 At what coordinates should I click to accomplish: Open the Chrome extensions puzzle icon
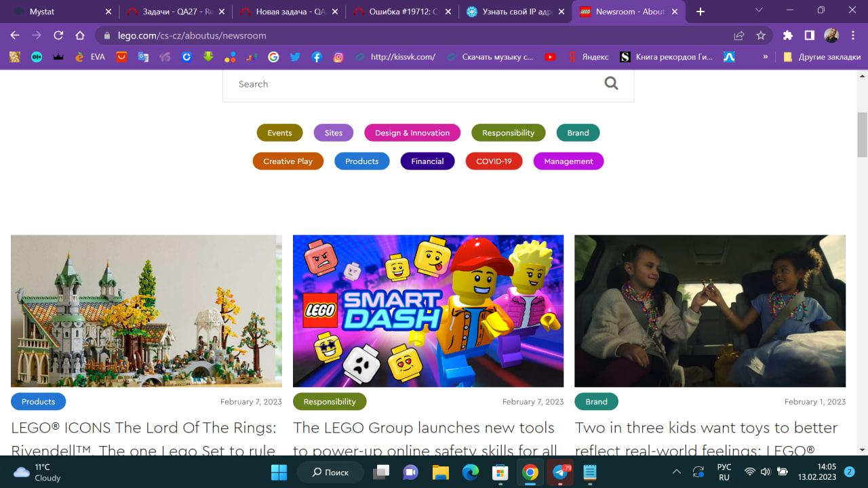[787, 35]
